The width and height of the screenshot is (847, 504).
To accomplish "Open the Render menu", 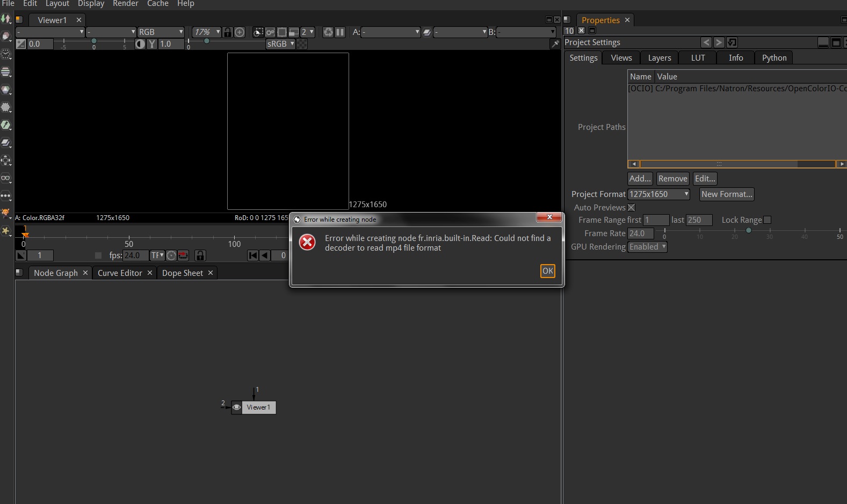I will (x=125, y=4).
